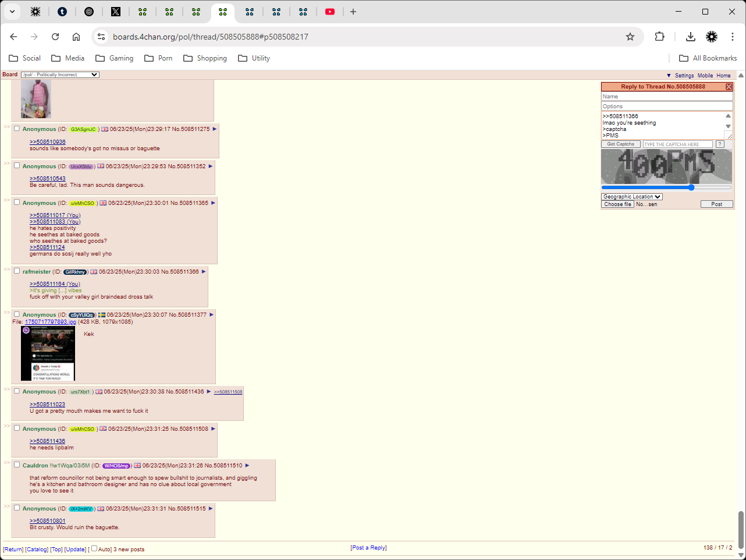Click the Name field in reply form
The width and height of the screenshot is (746, 560).
(667, 97)
